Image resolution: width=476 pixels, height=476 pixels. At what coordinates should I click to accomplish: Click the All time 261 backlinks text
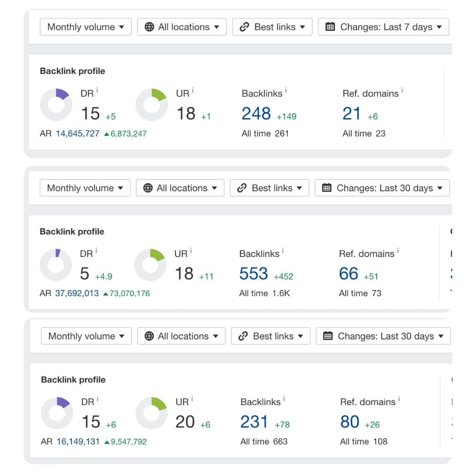click(x=265, y=134)
